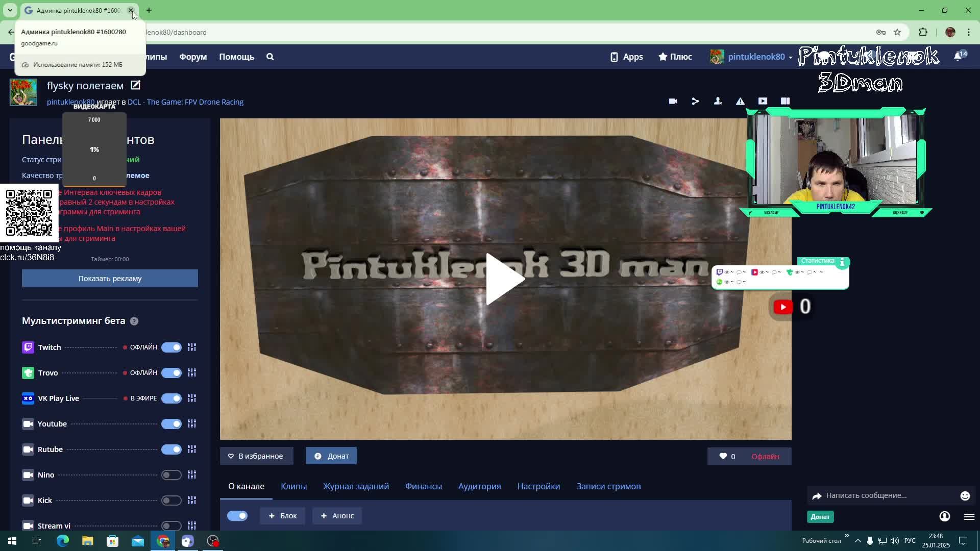The width and height of the screenshot is (980, 551).
Task: Click the camera icon above the player
Action: [673, 101]
